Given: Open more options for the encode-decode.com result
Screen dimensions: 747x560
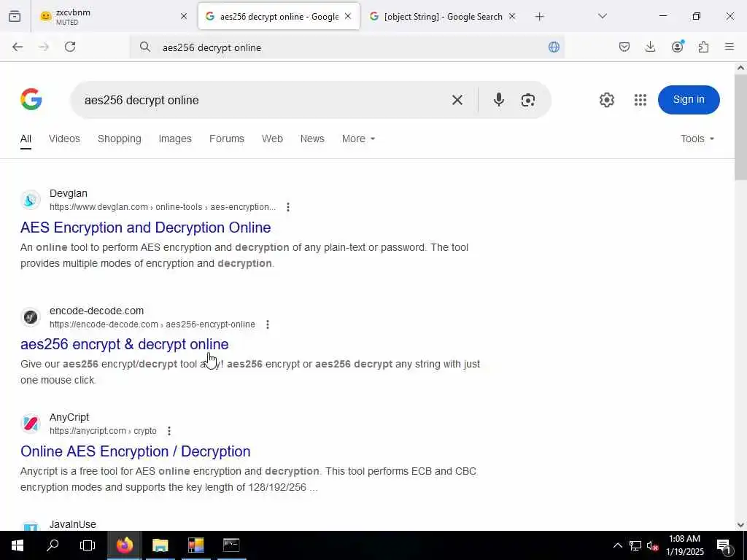Looking at the screenshot, I should 267,324.
